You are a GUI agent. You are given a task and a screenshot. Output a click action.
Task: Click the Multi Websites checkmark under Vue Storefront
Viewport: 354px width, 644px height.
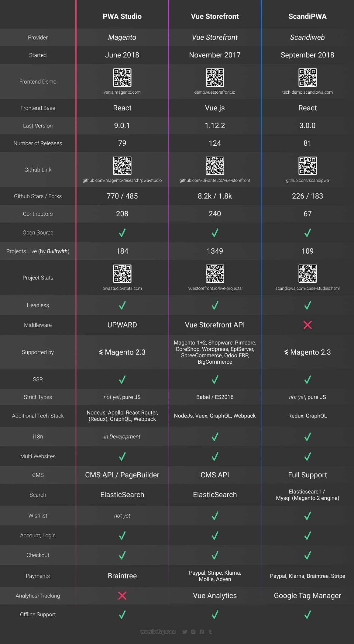tap(215, 456)
